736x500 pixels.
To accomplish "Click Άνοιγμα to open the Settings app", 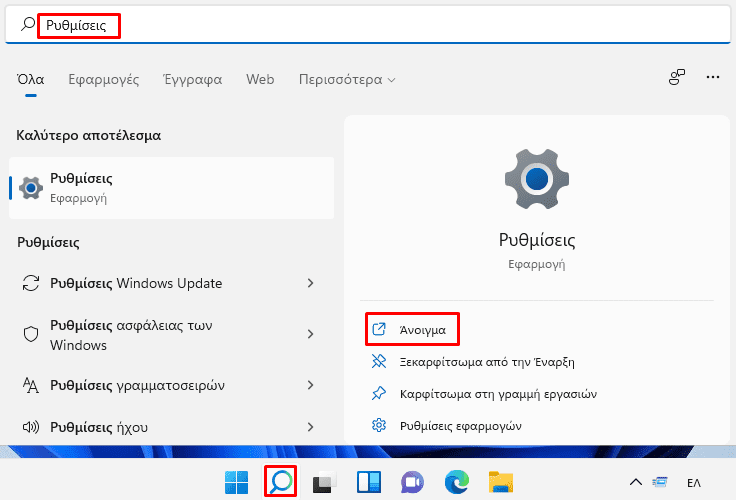I will pos(412,330).
